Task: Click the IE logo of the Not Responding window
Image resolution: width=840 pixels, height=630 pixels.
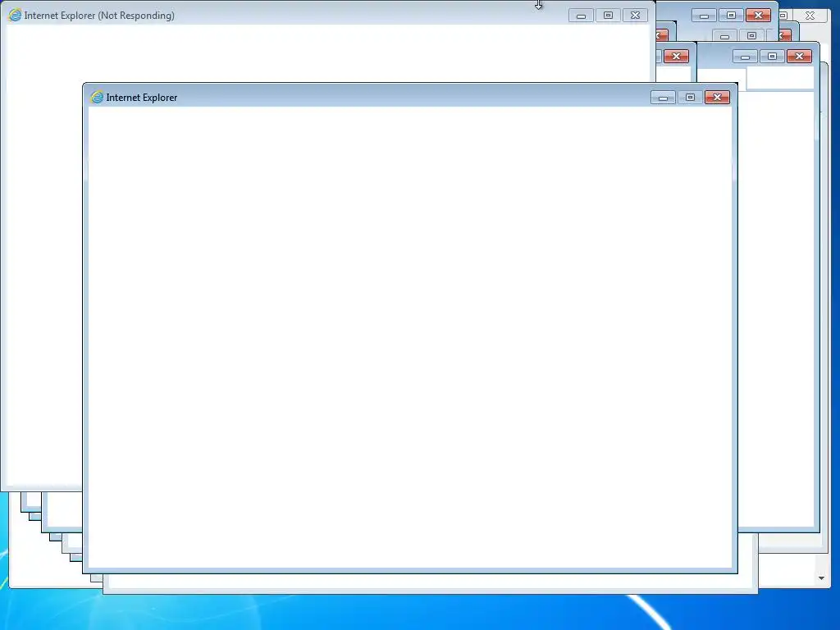Action: 15,15
